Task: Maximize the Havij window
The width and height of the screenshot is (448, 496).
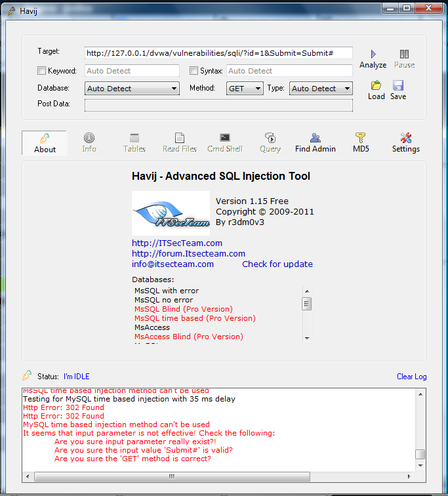Action: (407, 8)
